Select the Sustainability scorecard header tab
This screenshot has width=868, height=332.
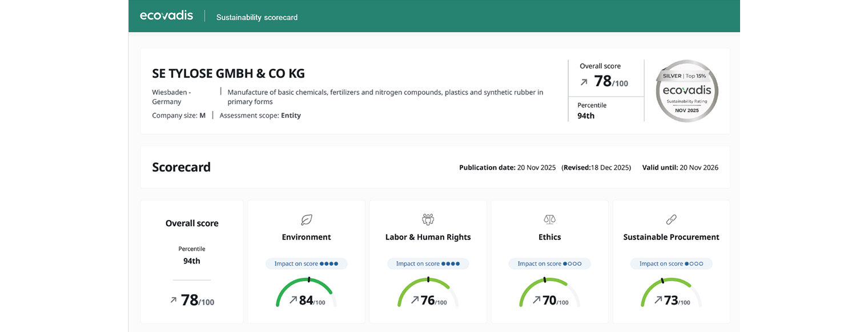pos(256,17)
